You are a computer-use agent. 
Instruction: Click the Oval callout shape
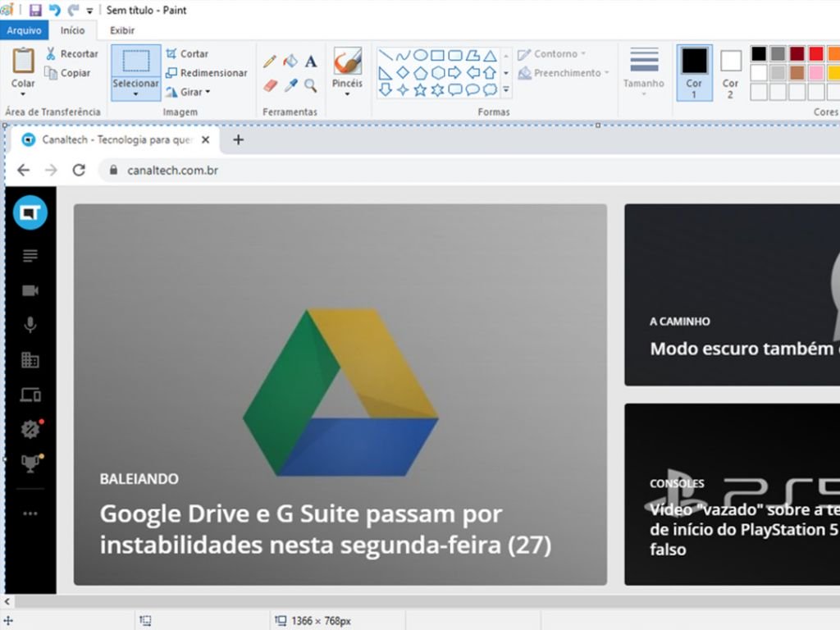(472, 89)
